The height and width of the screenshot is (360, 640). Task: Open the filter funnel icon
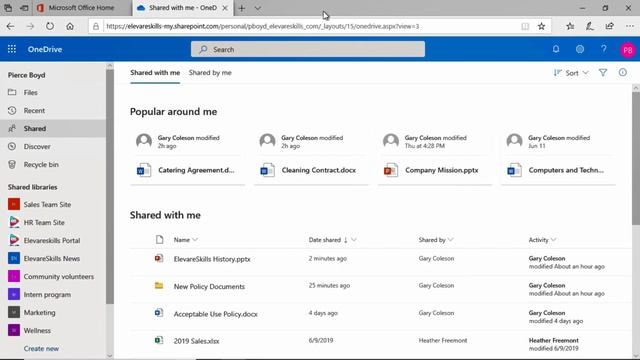coord(603,73)
